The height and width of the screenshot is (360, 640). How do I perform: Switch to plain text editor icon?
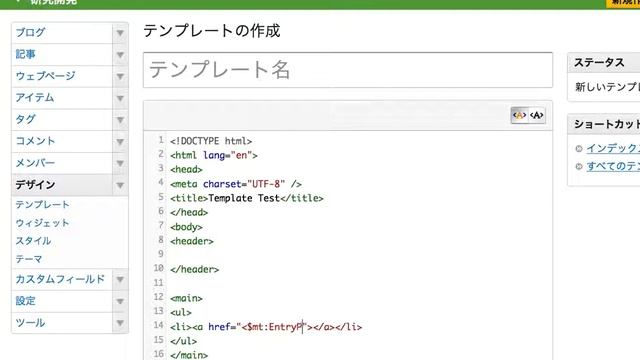[x=536, y=116]
